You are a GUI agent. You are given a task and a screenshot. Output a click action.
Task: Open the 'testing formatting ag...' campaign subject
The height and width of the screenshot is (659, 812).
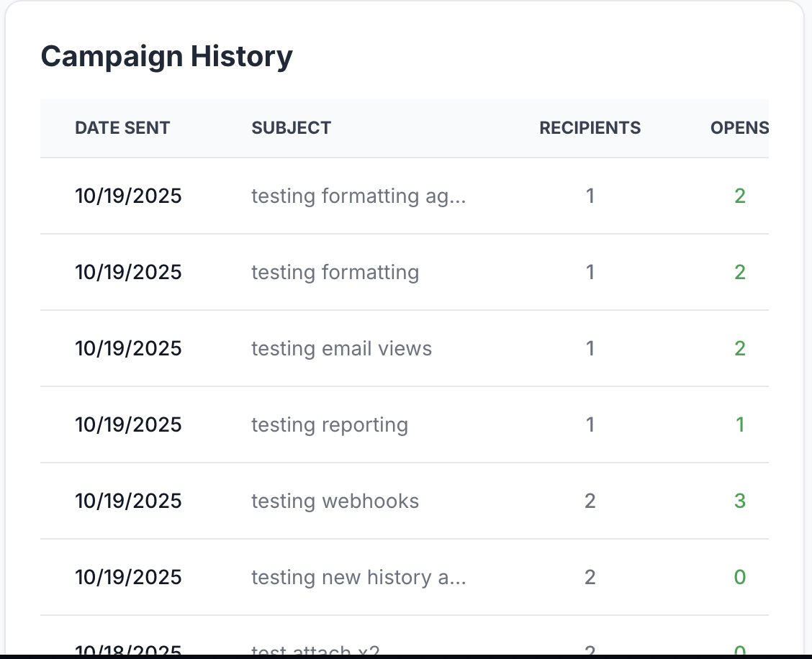(x=358, y=196)
